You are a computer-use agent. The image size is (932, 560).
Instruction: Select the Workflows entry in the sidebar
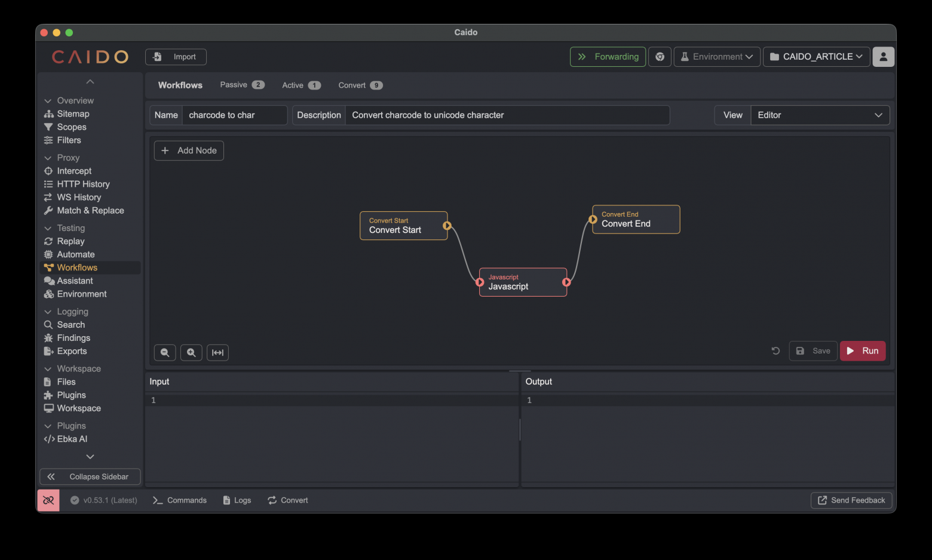(x=76, y=267)
